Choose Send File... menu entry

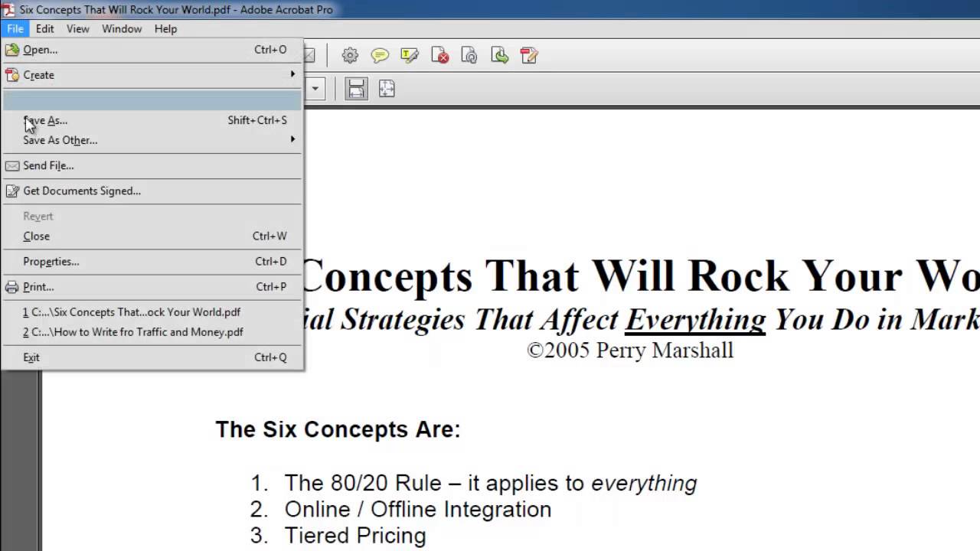[152, 165]
